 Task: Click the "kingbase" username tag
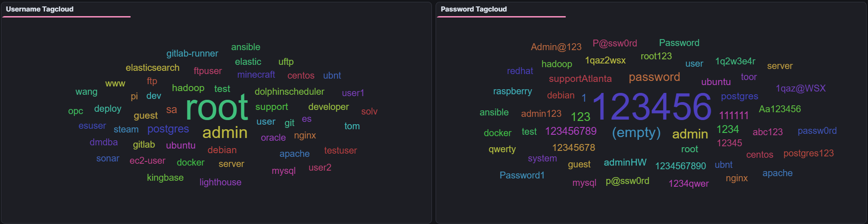165,178
